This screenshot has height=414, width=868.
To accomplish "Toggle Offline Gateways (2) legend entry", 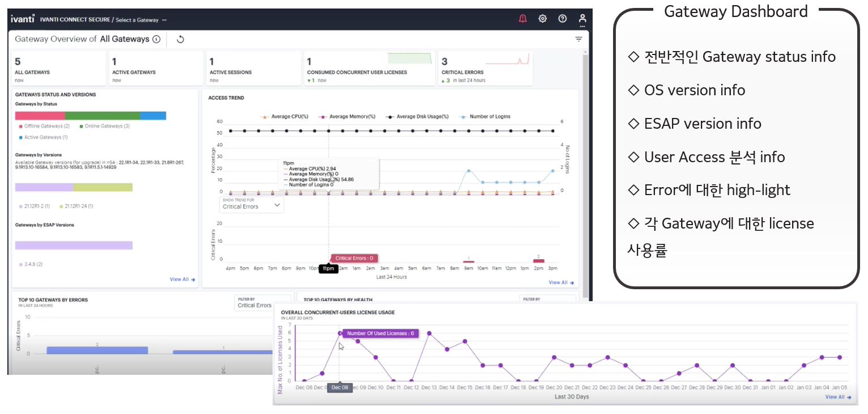I will pos(44,126).
